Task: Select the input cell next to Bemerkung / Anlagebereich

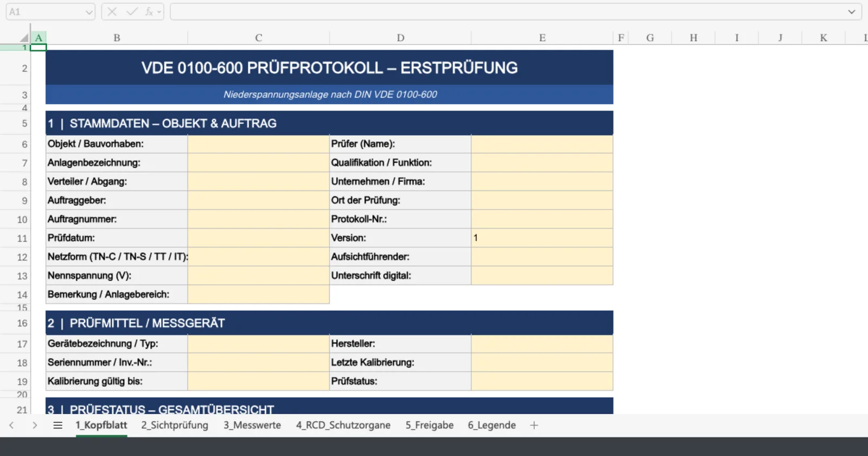Action: point(258,294)
